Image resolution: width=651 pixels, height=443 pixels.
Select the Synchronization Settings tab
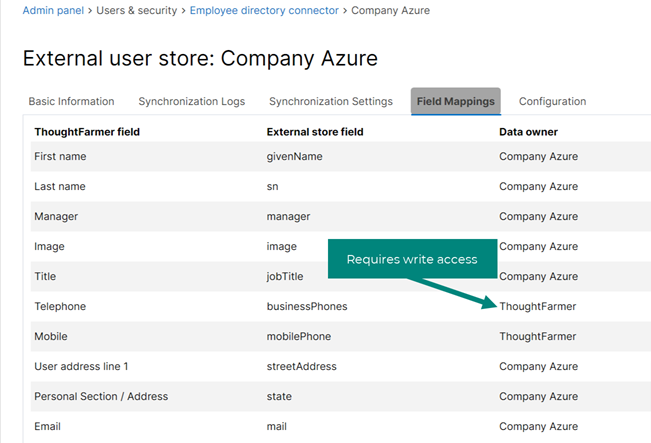point(330,101)
